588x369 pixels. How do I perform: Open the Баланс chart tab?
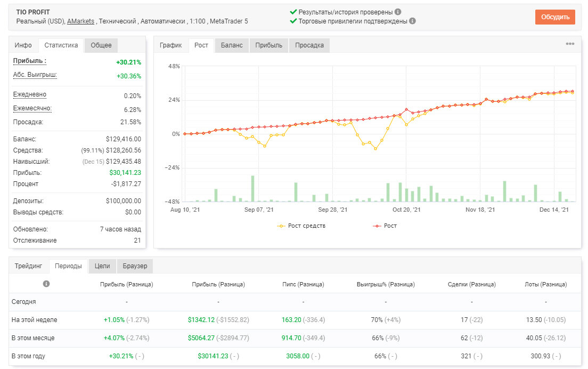pyautogui.click(x=232, y=45)
